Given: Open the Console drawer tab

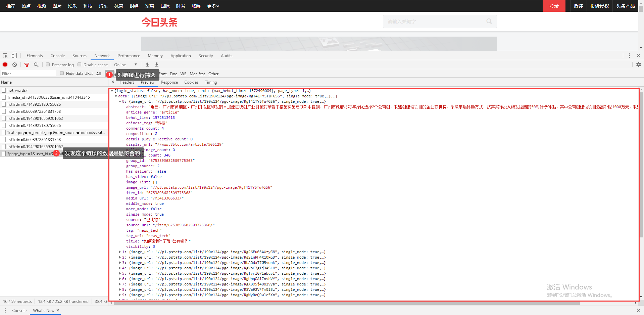Looking at the screenshot, I should point(19,310).
